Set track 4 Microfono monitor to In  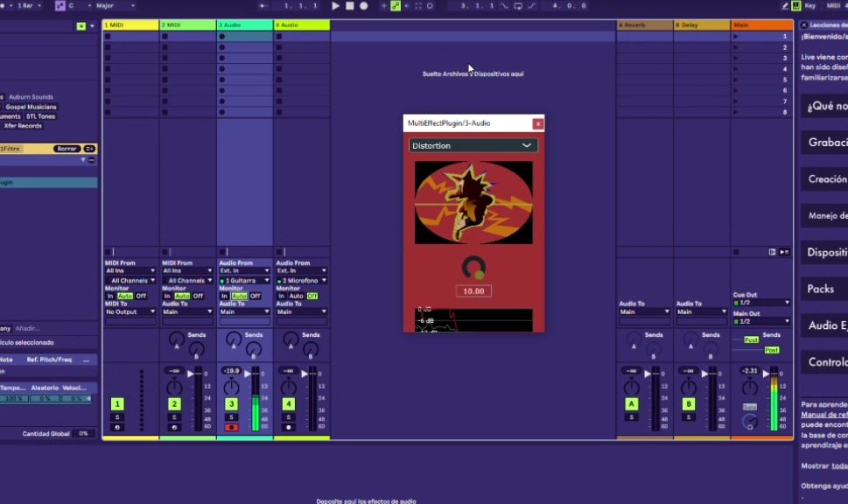[282, 296]
